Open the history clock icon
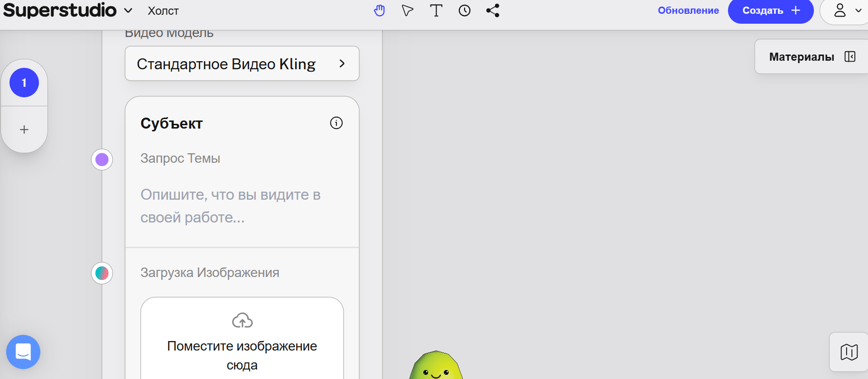 tap(465, 10)
